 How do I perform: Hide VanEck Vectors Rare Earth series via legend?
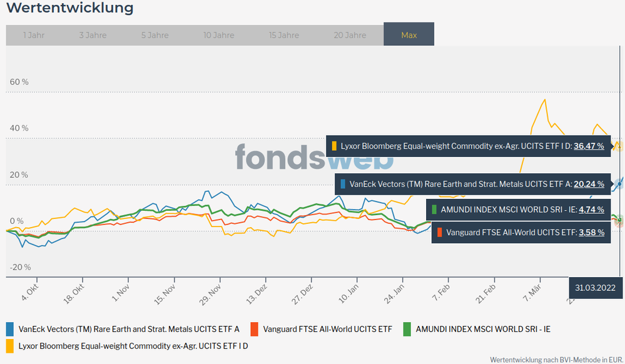[x=129, y=328]
